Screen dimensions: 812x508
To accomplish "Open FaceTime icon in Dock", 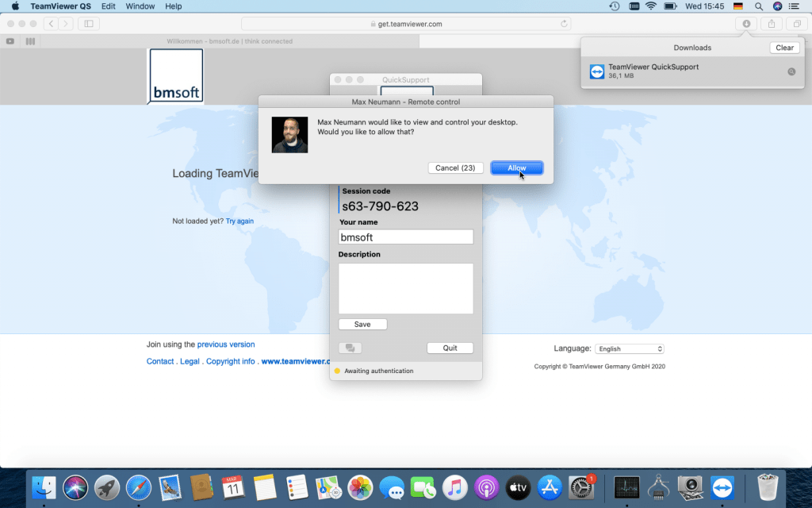I will [423, 488].
